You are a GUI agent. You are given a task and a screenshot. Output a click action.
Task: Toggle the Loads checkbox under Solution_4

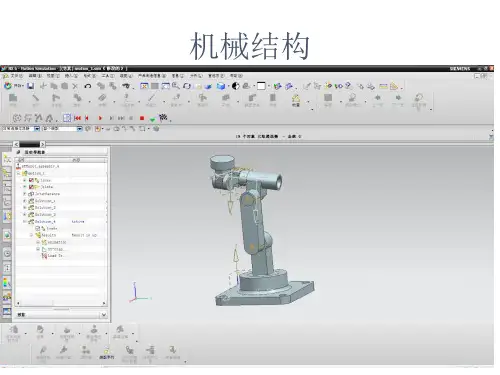(x=38, y=228)
